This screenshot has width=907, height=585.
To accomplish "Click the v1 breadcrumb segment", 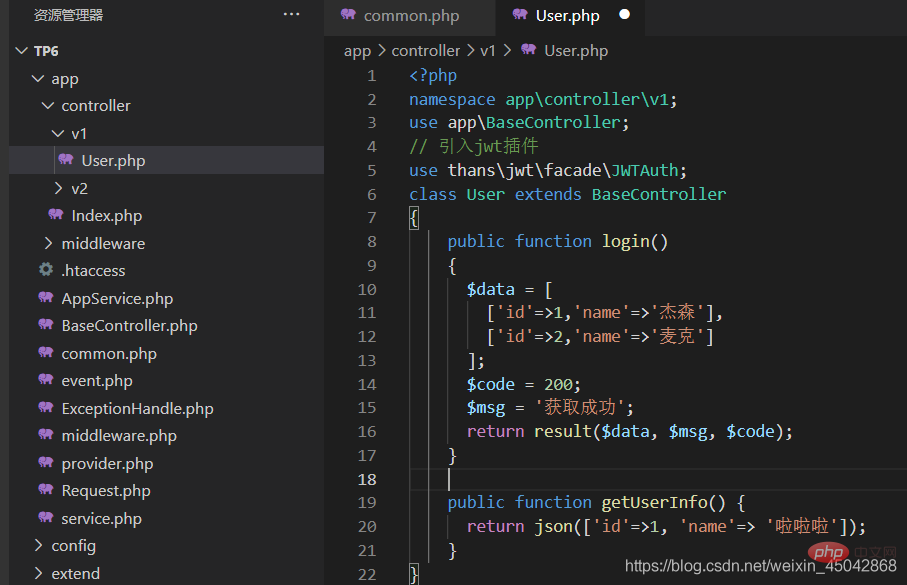I will (x=488, y=51).
